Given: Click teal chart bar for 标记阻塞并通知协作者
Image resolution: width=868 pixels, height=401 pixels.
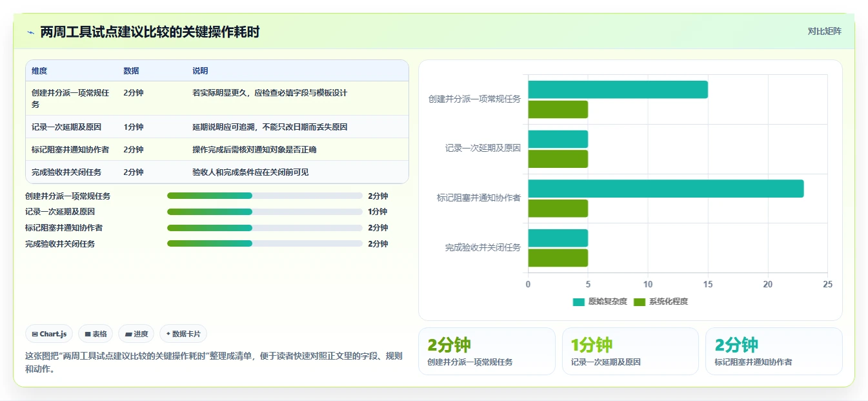Looking at the screenshot, I should (x=665, y=189).
